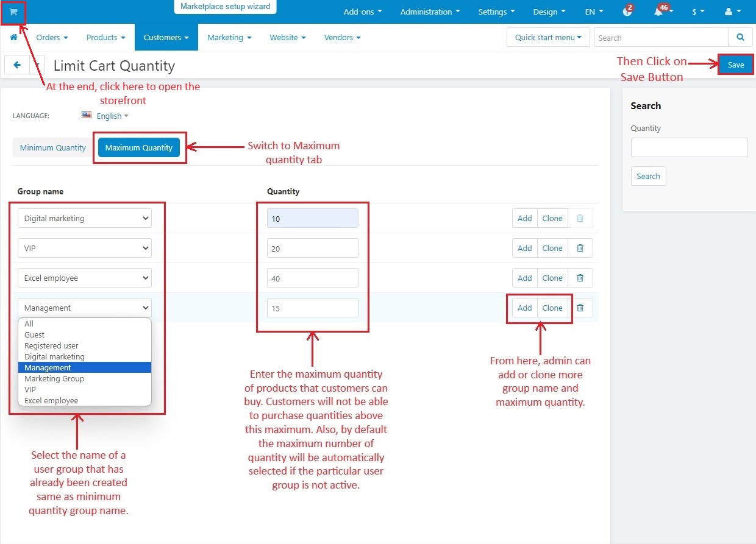The image size is (756, 544).
Task: Switch to Minimum Quantity tab
Action: click(53, 147)
